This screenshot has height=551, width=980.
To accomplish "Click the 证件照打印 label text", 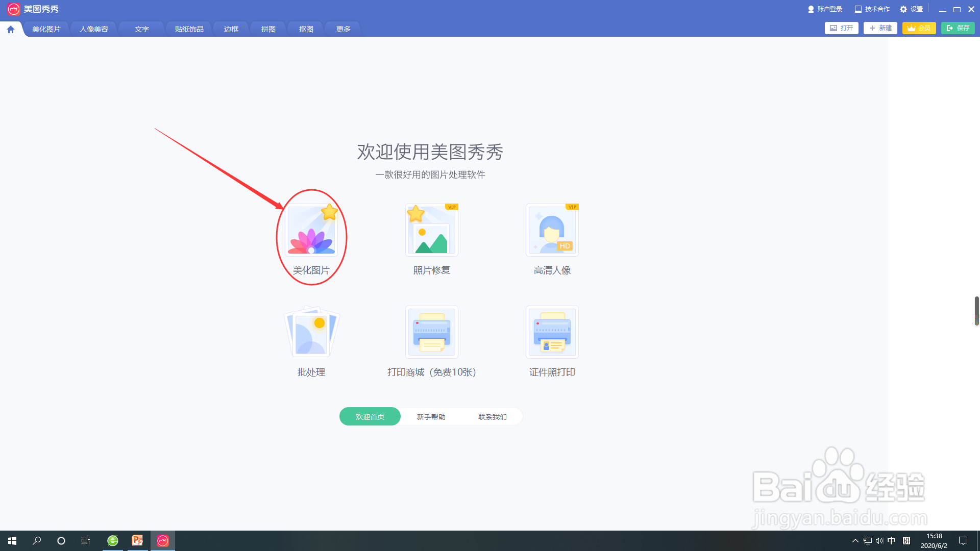I will (x=552, y=372).
